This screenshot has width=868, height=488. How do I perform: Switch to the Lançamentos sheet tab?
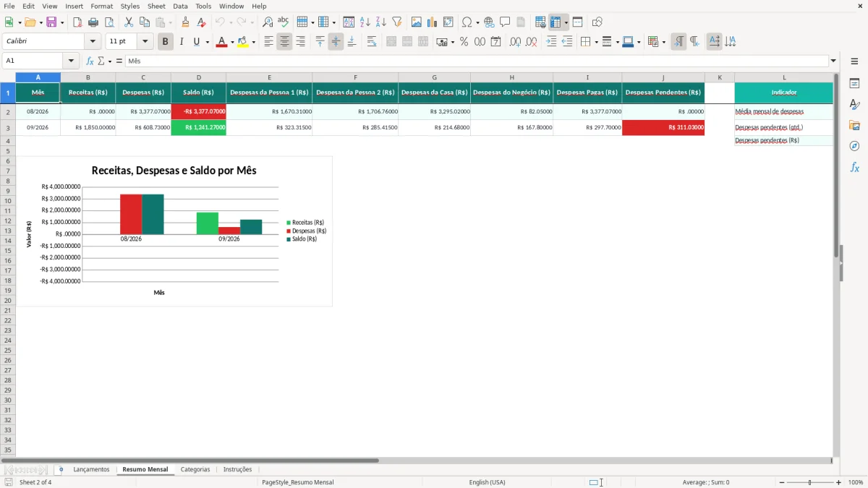[91, 470]
